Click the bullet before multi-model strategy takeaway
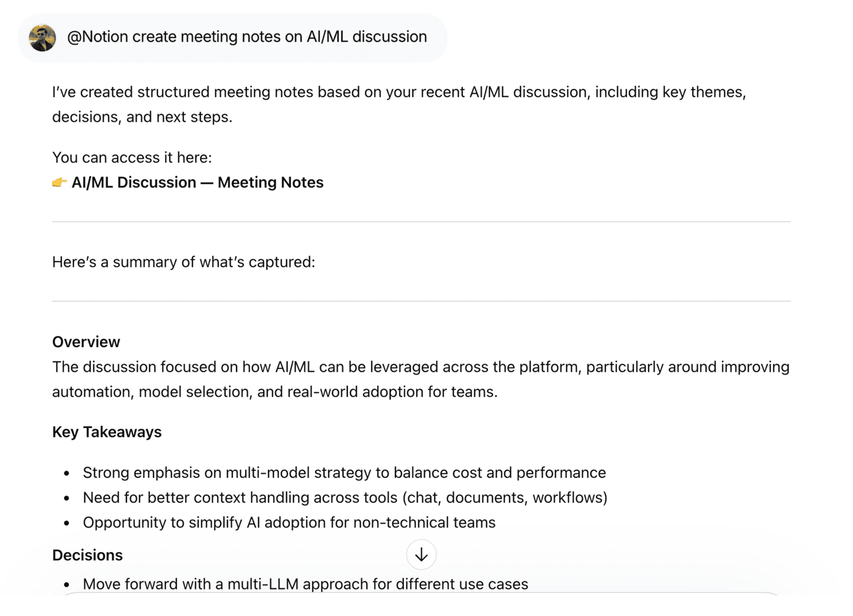The width and height of the screenshot is (853, 616). point(66,473)
